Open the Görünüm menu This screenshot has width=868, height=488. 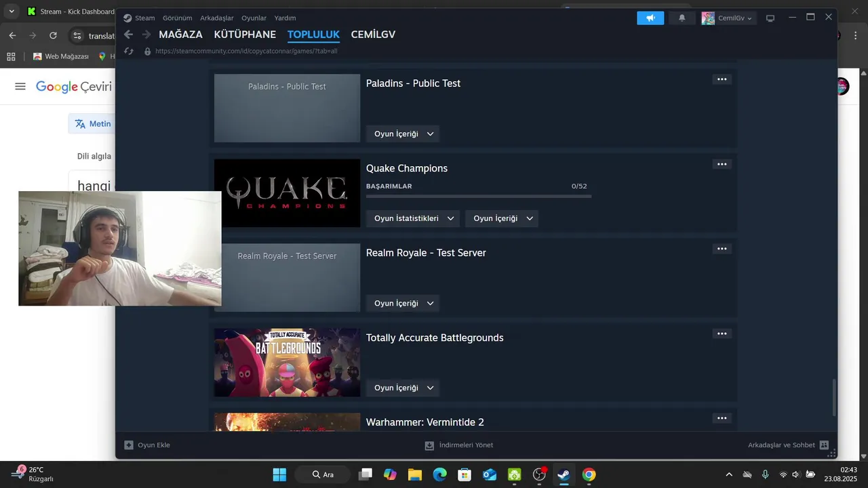pyautogui.click(x=178, y=18)
